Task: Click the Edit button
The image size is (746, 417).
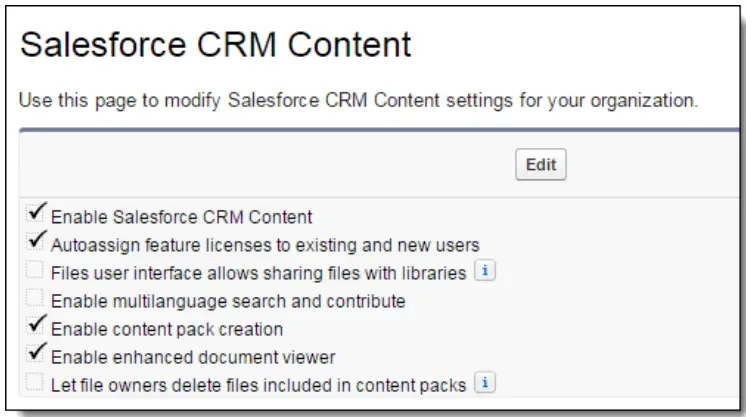Action: click(x=541, y=166)
